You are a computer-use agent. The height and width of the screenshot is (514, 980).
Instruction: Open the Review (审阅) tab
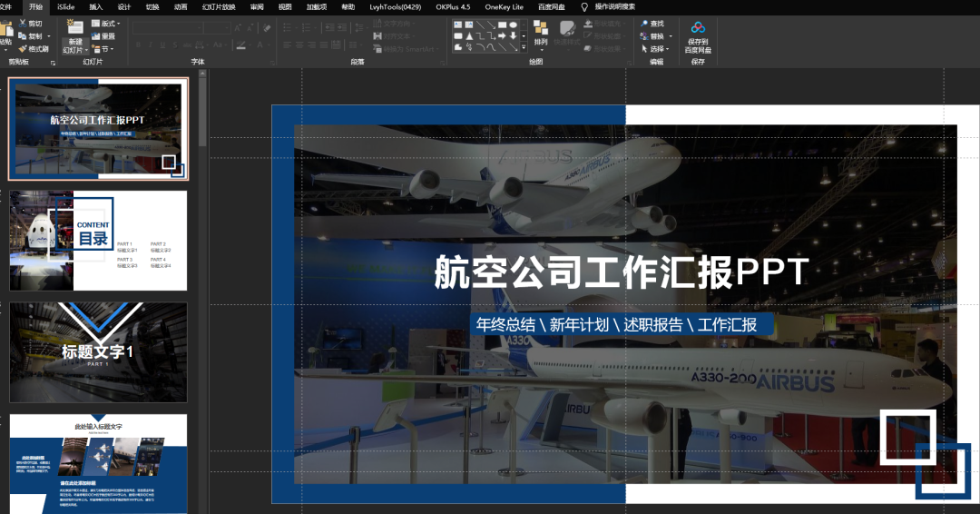tap(256, 7)
